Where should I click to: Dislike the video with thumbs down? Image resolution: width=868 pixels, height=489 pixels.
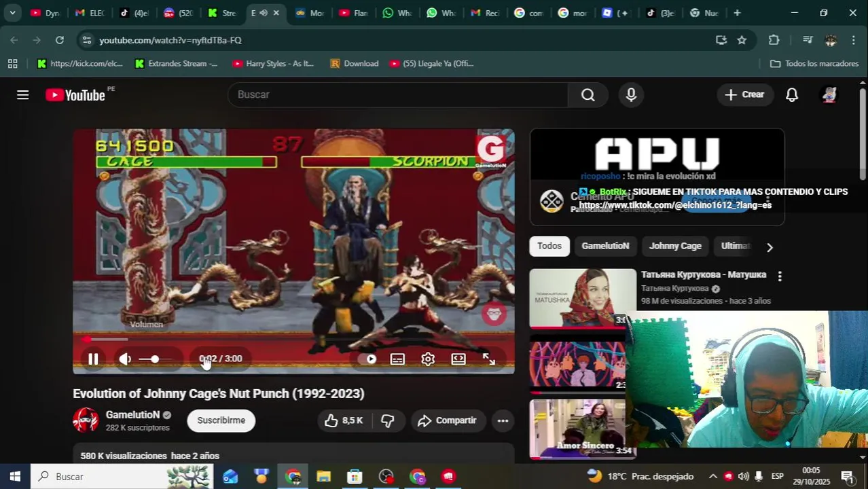(388, 420)
